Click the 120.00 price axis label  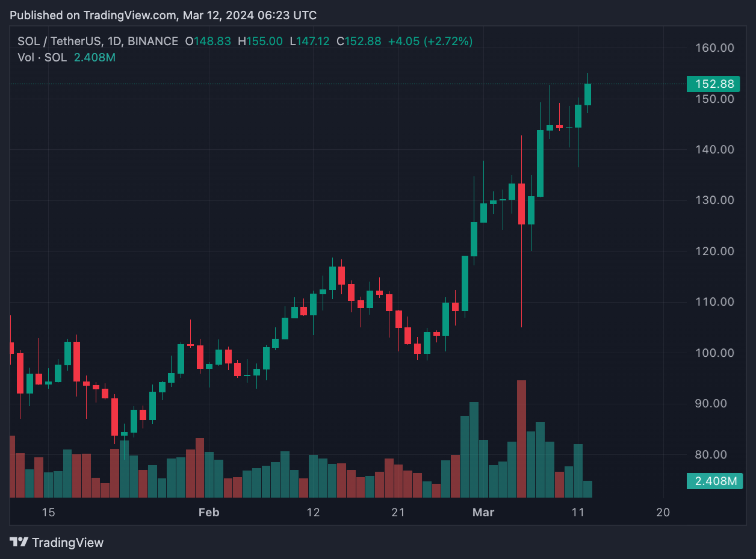click(x=714, y=251)
